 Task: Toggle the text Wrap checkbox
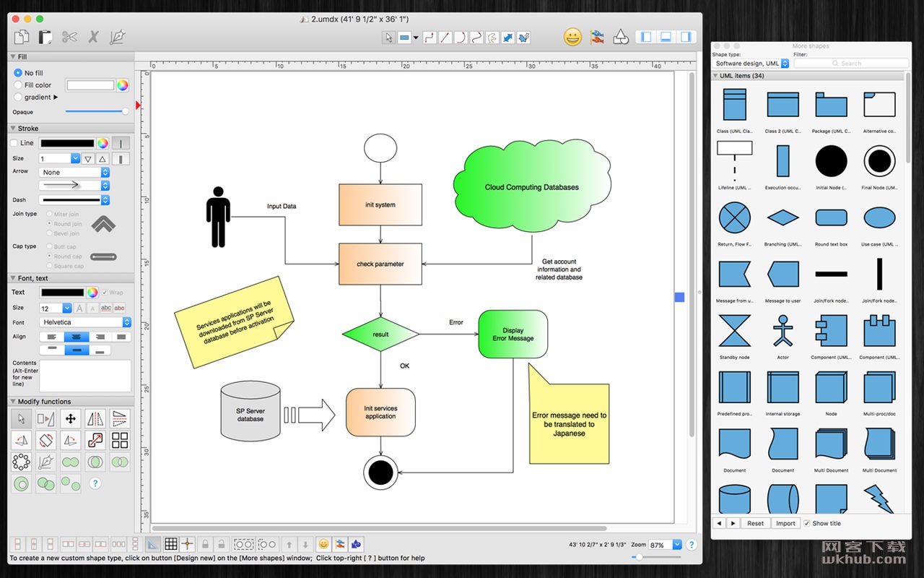[x=105, y=293]
